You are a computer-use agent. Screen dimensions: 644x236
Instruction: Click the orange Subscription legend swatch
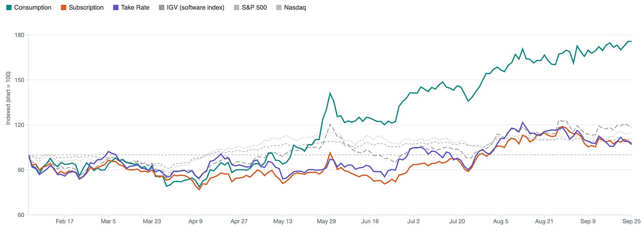[x=63, y=8]
